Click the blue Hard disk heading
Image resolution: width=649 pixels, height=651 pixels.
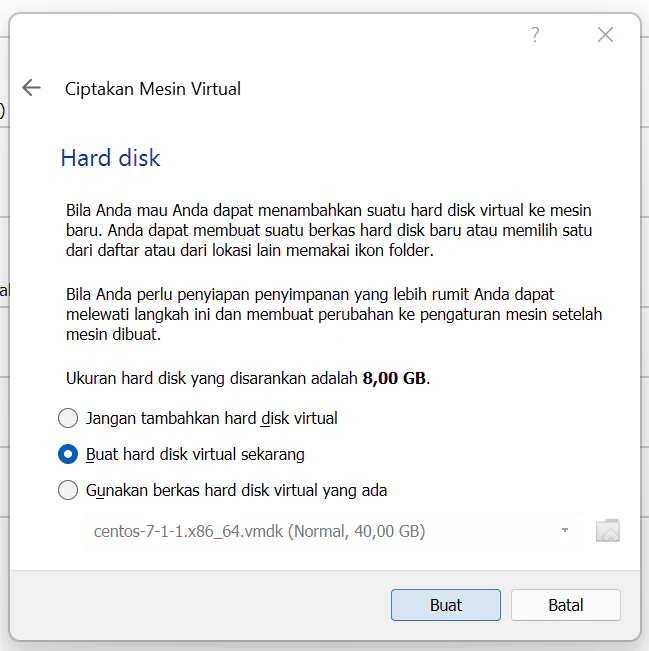click(110, 158)
